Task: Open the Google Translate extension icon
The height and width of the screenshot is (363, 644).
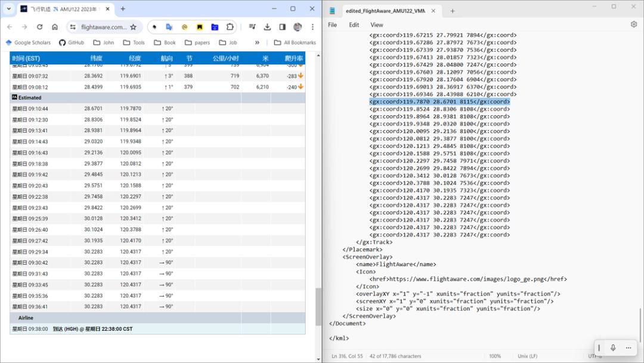Action: pos(169,27)
